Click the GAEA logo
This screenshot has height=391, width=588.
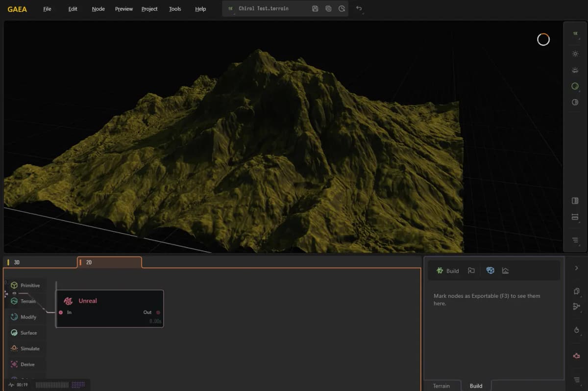tap(17, 9)
